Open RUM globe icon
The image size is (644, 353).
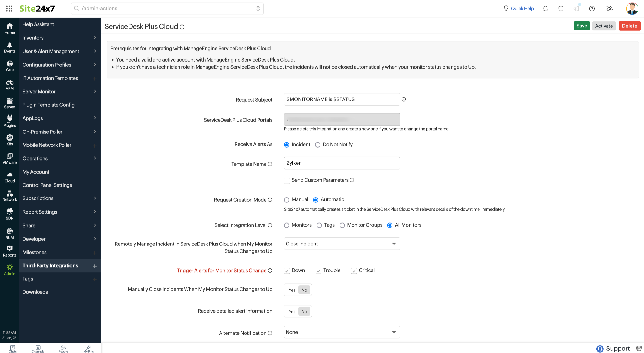point(10,234)
